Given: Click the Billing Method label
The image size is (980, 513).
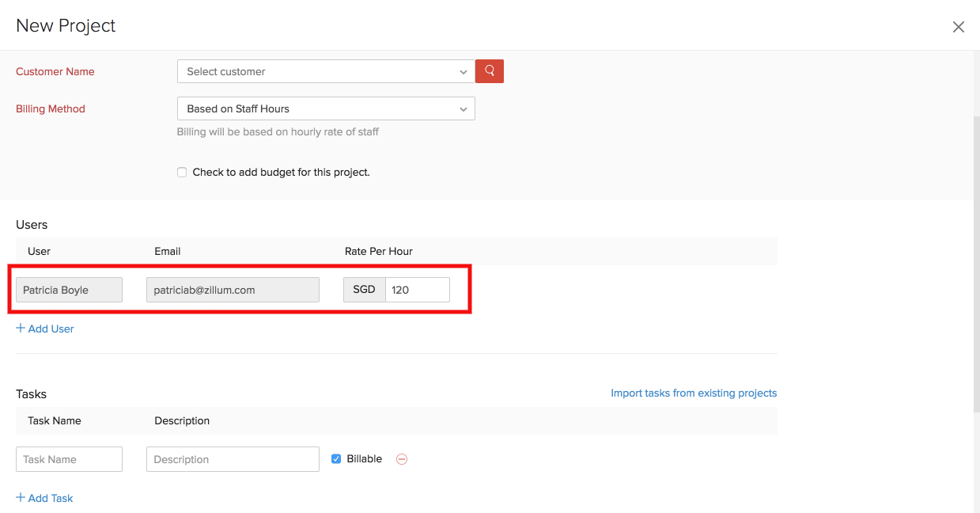Looking at the screenshot, I should 50,108.
